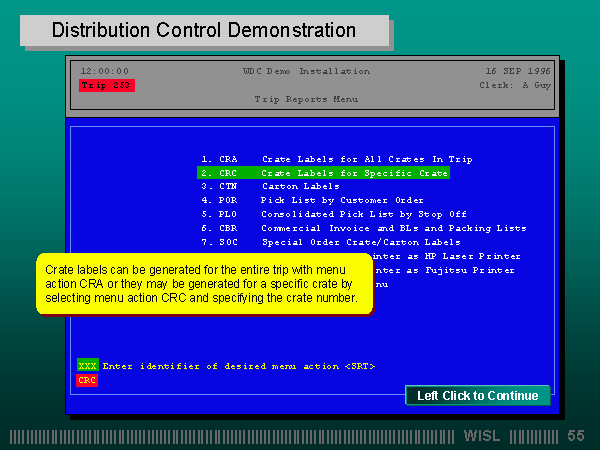The image size is (600, 450).
Task: Click the Trip Reports Menu heading
Action: pos(307,99)
